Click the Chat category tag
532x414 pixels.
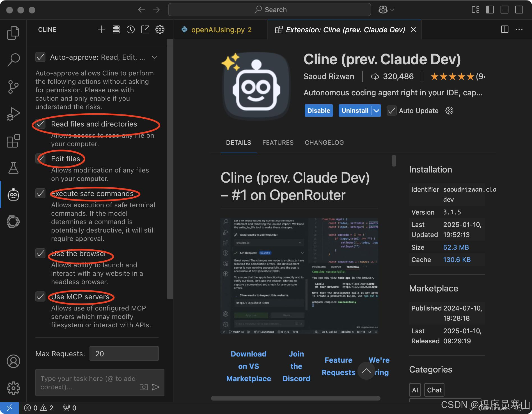(x=434, y=390)
